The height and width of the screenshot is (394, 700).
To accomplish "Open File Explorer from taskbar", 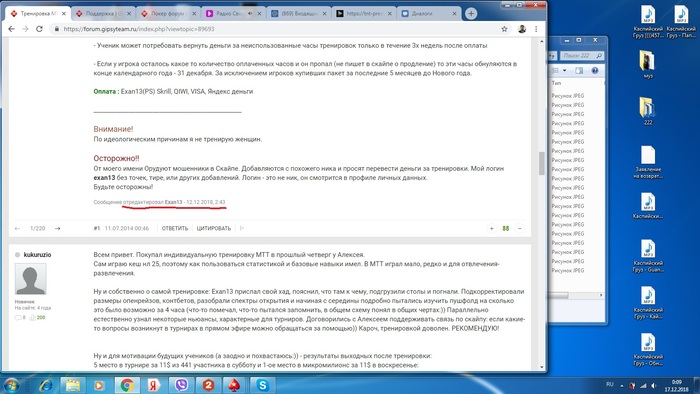I will click(x=72, y=385).
